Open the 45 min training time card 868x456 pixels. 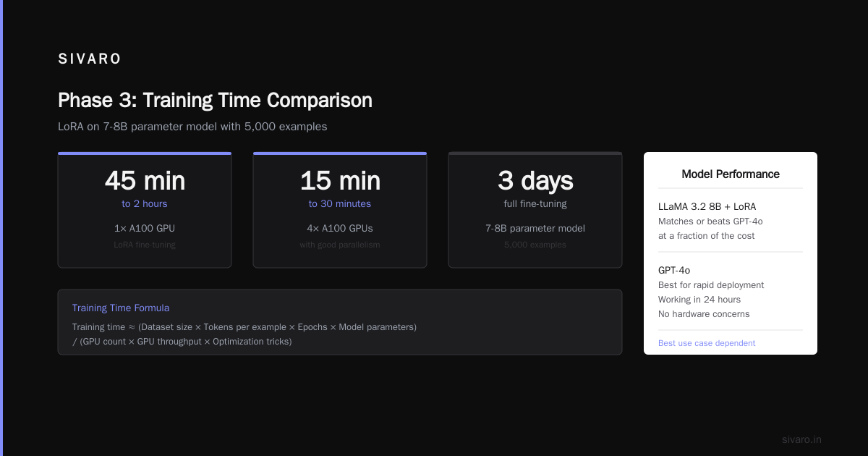(x=145, y=210)
